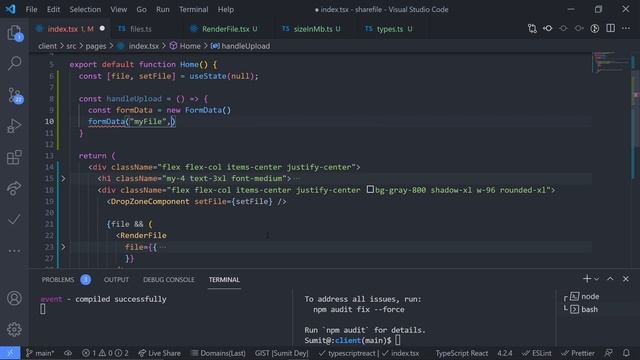Switch to types.ts tab
This screenshot has height=360, width=640.
(x=389, y=29)
